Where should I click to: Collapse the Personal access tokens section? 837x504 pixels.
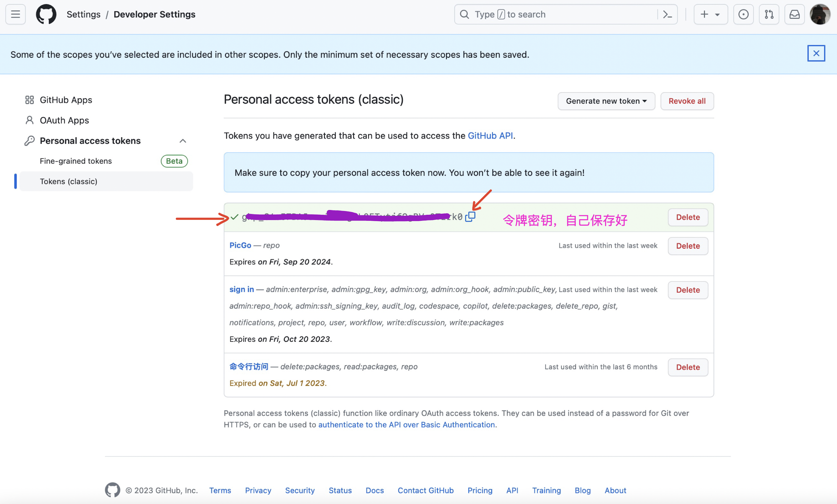point(183,141)
